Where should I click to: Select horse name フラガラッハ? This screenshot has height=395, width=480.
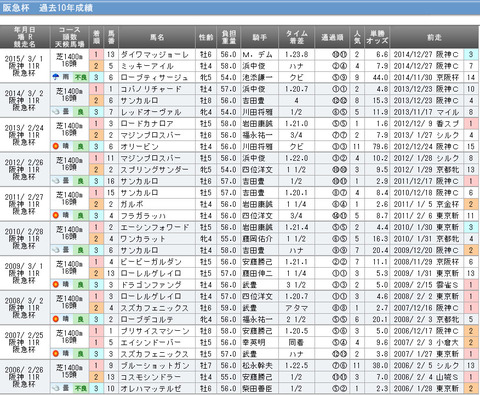click(x=143, y=216)
